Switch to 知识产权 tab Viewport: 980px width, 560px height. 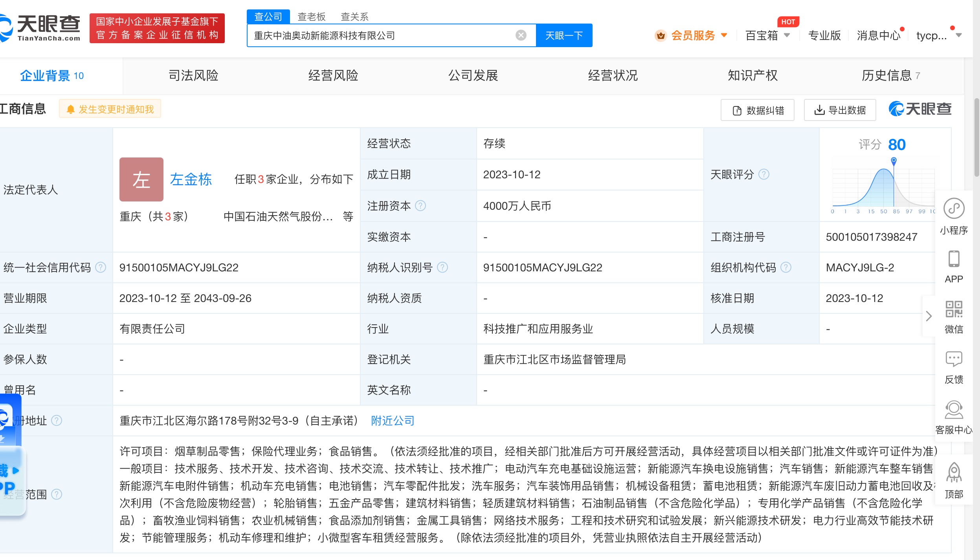752,75
